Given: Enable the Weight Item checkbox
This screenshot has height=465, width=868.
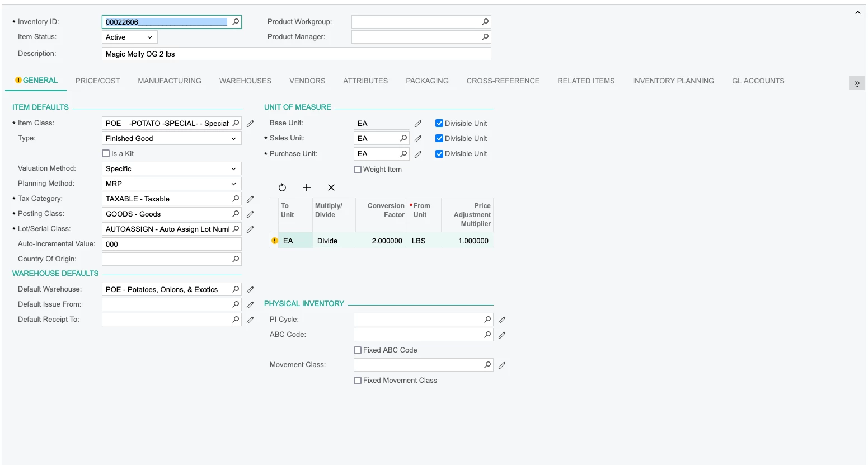Looking at the screenshot, I should [x=358, y=170].
